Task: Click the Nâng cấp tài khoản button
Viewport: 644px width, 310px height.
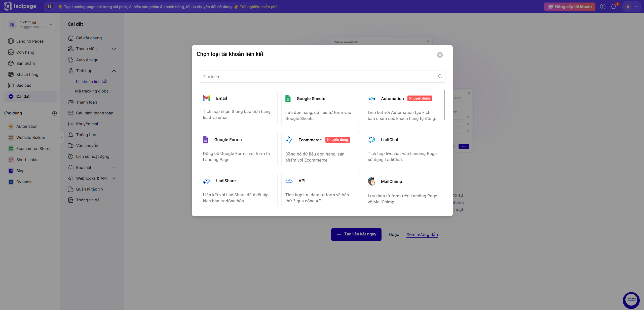Action: pyautogui.click(x=570, y=7)
